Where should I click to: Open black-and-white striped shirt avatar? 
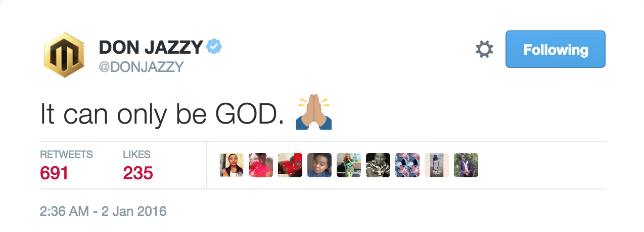tap(378, 165)
